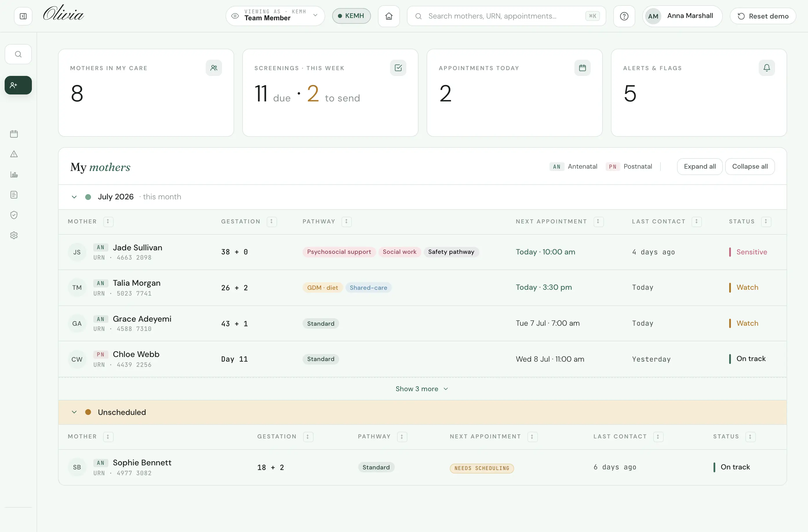Sort Unscheduled table by Pathway column
The height and width of the screenshot is (532, 808).
point(402,437)
